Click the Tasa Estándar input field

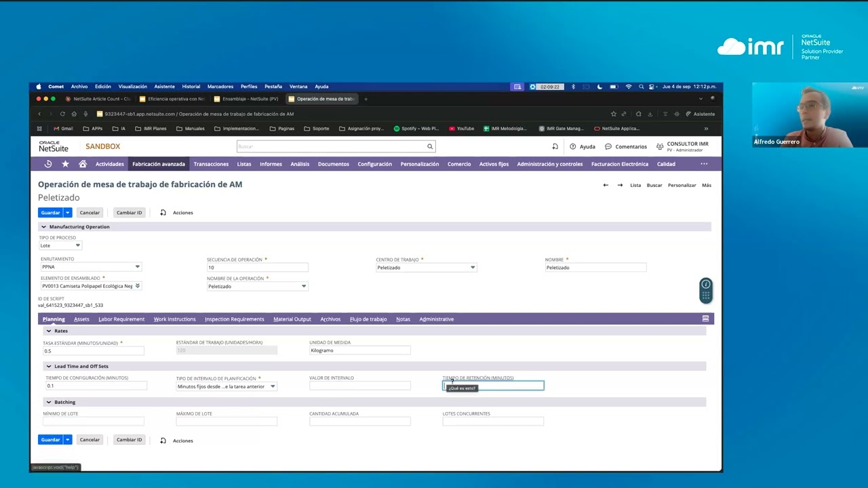coord(94,351)
